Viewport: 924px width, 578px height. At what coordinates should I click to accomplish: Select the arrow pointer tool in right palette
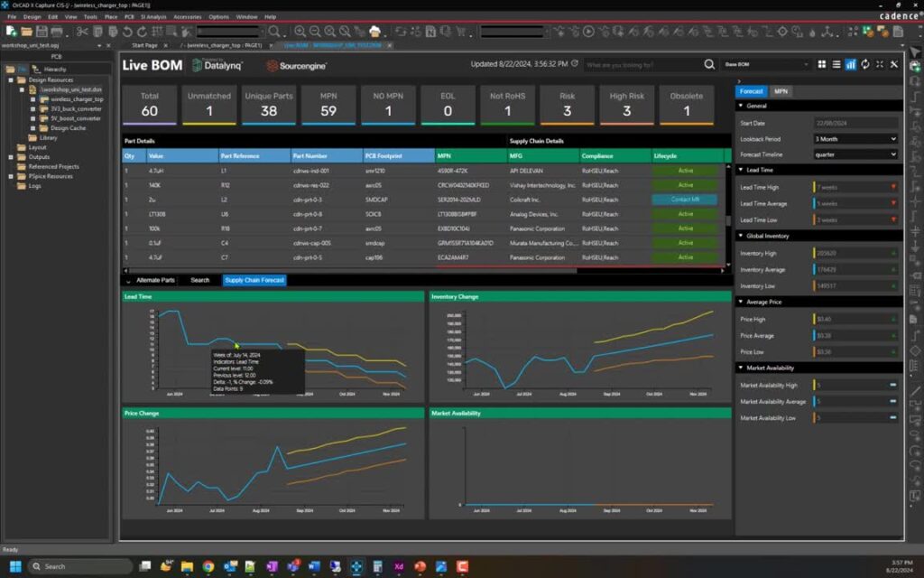pos(915,52)
